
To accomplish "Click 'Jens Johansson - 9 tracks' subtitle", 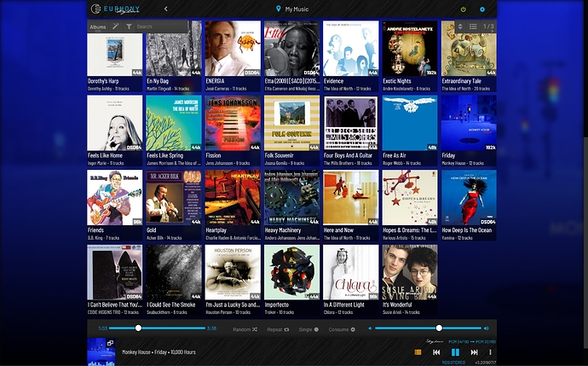I will (x=228, y=163).
